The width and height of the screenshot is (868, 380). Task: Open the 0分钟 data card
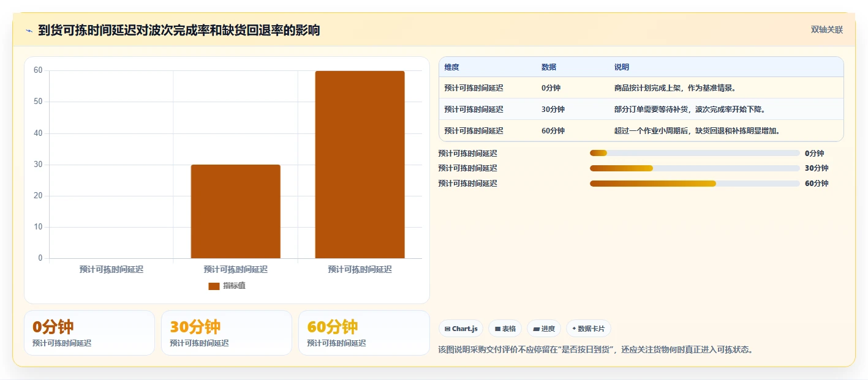89,333
